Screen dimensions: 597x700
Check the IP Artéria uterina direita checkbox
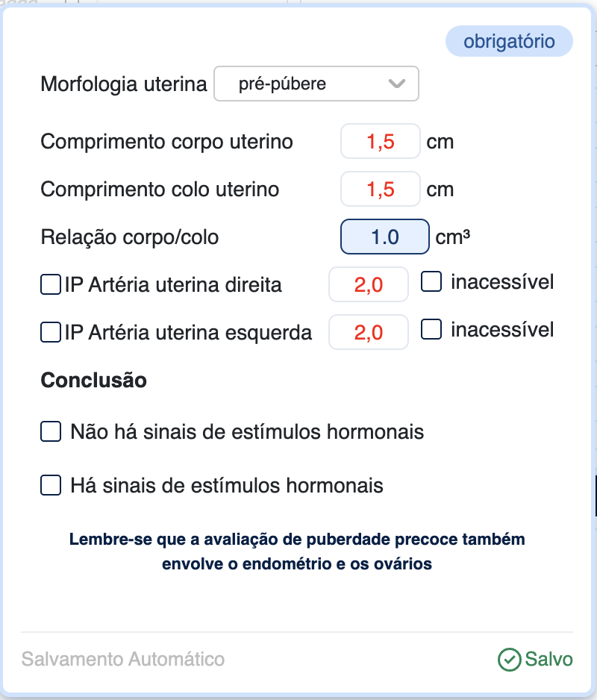pos(51,284)
